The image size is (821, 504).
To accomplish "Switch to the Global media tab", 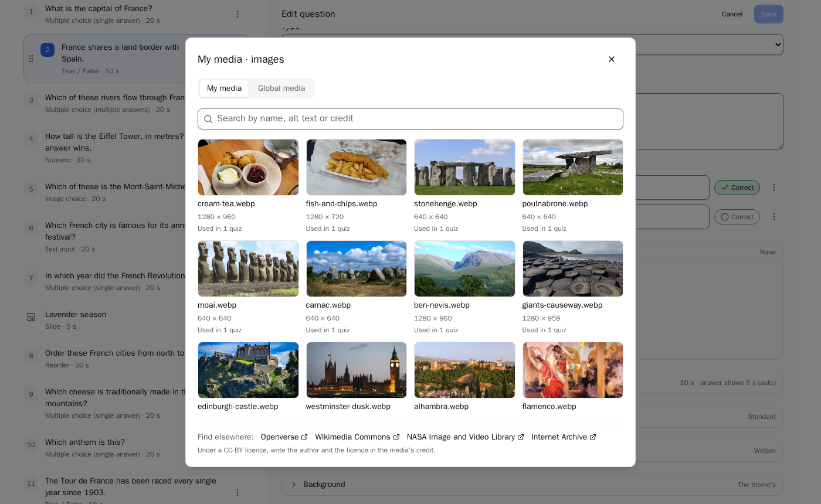I will pos(281,88).
